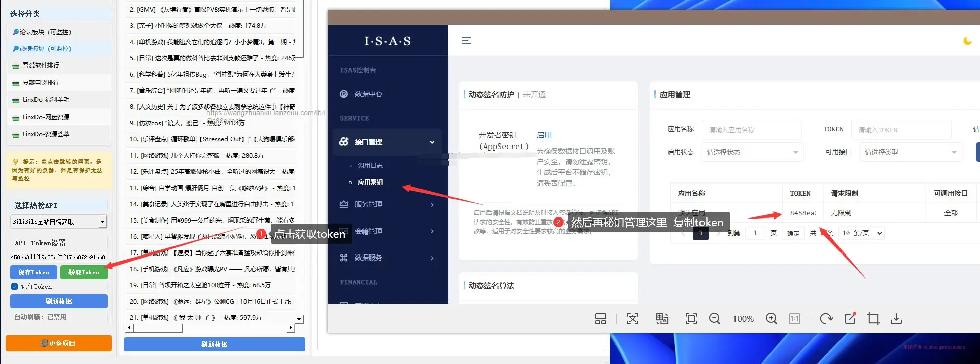
Task: Click the image translate icon
Action: coord(662,319)
